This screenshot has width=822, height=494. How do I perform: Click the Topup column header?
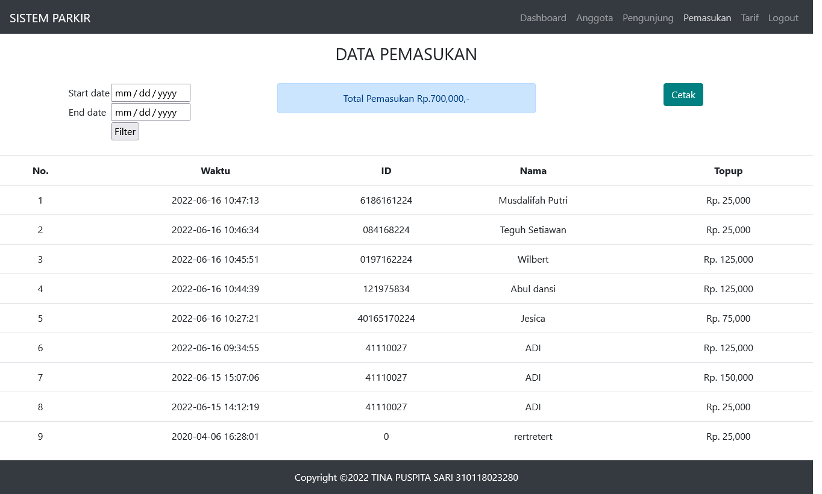[x=728, y=171]
